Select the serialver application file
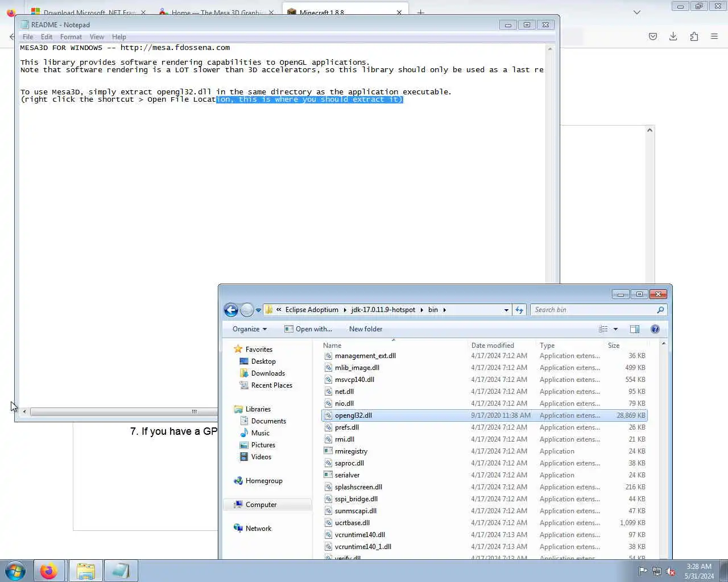The image size is (728, 582). tap(485, 475)
